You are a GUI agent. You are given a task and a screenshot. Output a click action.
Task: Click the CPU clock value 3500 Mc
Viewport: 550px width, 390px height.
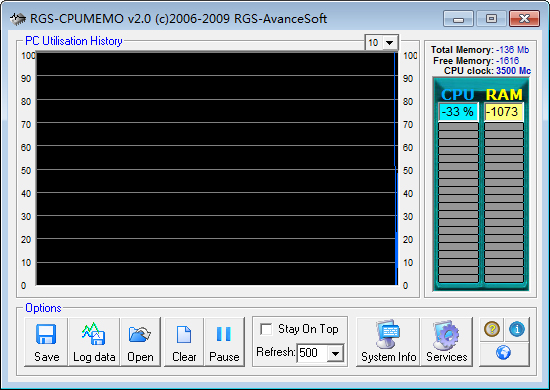[514, 71]
